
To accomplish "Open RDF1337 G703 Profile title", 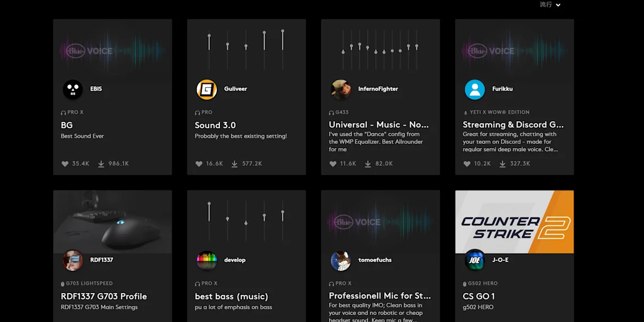I will point(104,296).
